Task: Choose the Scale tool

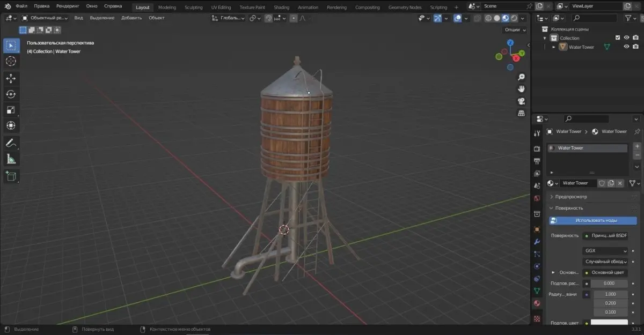Action: 11,110
